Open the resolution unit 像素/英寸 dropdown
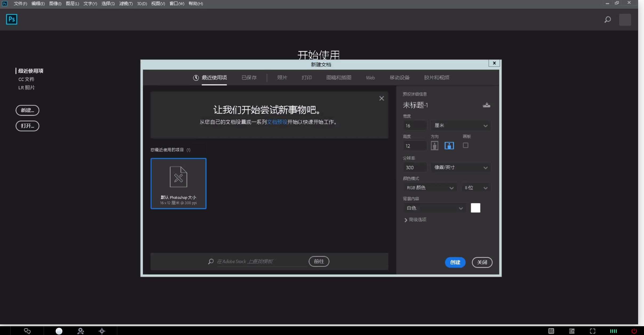 tap(461, 167)
